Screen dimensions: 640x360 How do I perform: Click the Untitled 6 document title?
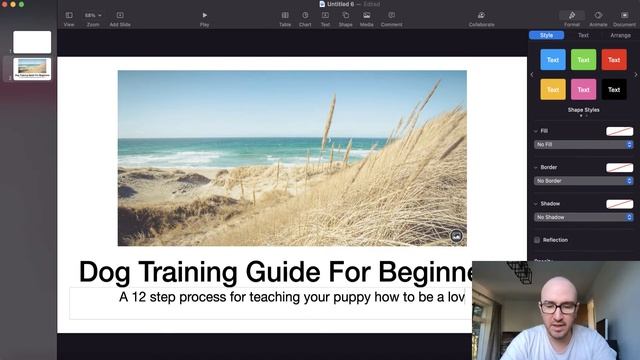(340, 4)
